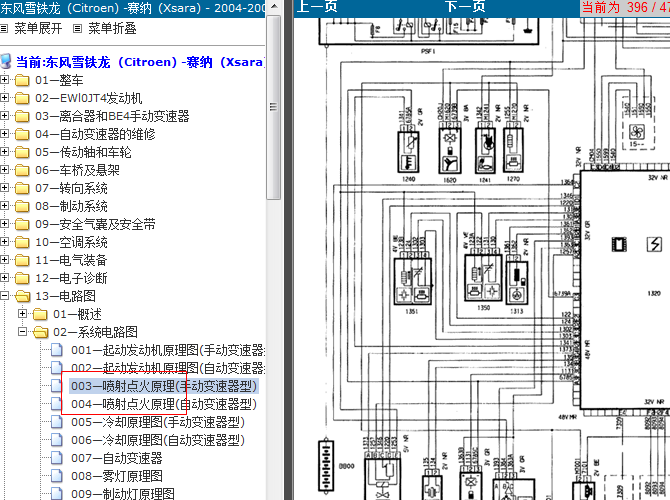
Task: Expand the 01—整车 folder
Action: [4, 80]
